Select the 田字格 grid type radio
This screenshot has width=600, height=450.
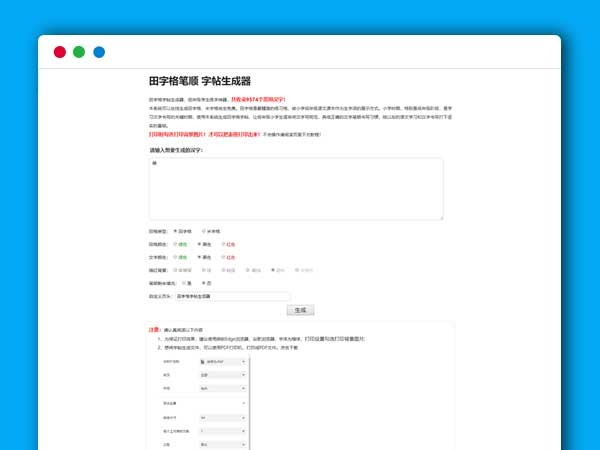tap(175, 230)
